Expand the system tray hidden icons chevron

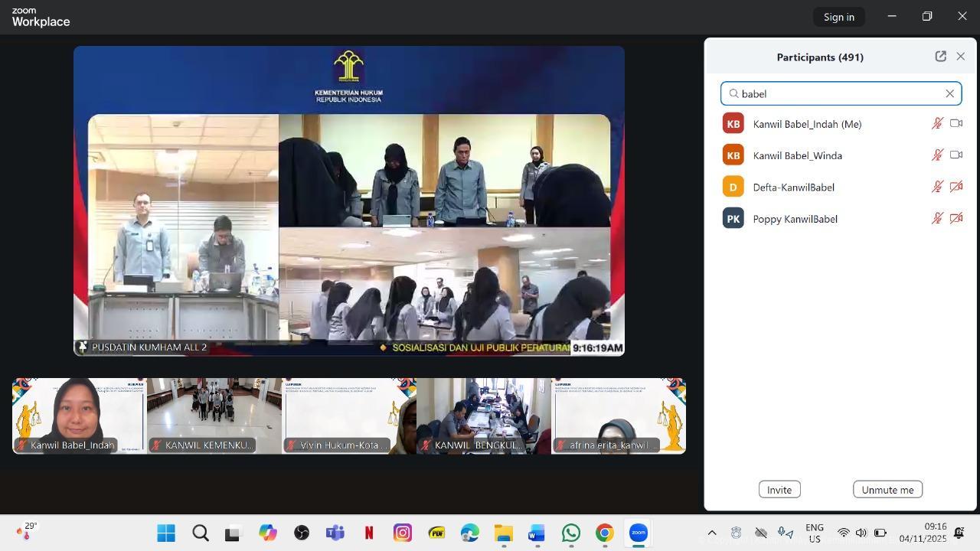(711, 533)
